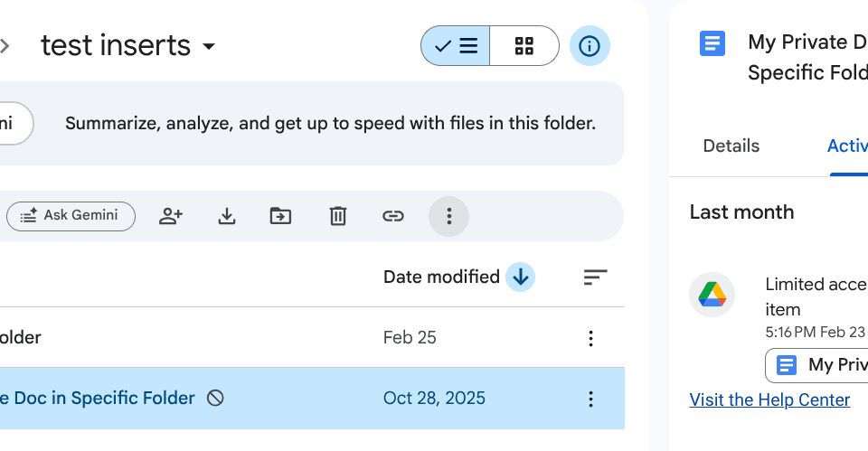
Task: Click the Ask Gemini button
Action: tap(71, 216)
